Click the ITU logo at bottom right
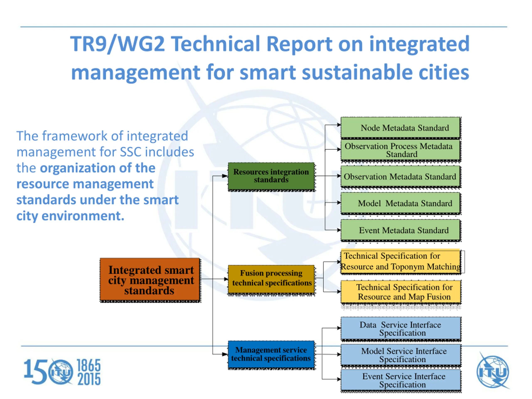Screen dimensions: 532x399 pos(493,371)
